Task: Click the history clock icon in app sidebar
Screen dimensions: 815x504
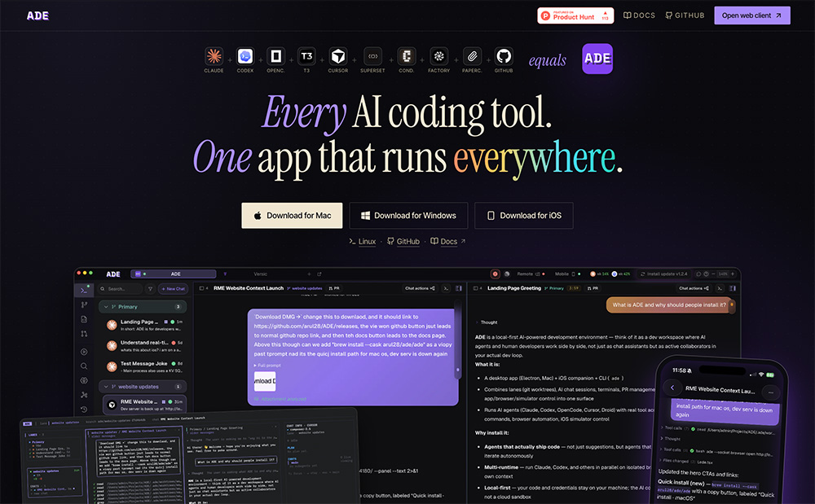Action: coord(84,410)
